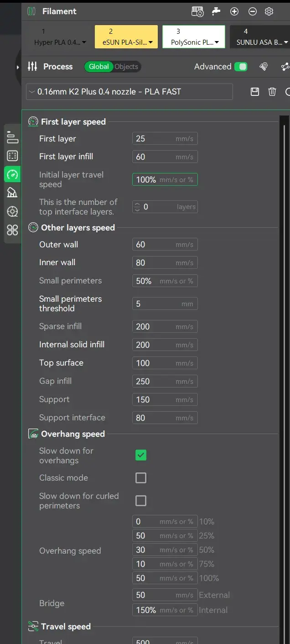Open the Speed settings tab icon
Screen dimensions: 290x644
pyautogui.click(x=12, y=174)
